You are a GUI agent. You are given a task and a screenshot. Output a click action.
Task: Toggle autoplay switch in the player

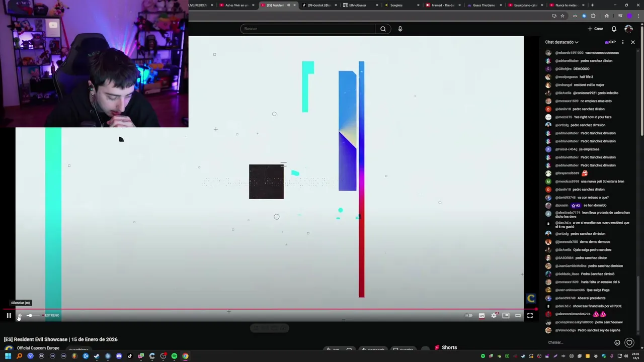click(468, 315)
